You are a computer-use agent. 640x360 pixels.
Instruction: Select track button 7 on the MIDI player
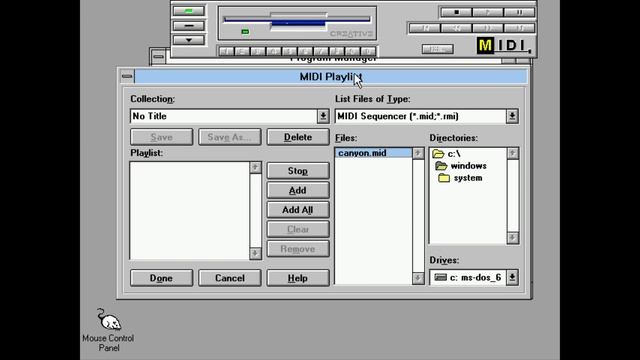pyautogui.click(x=322, y=51)
